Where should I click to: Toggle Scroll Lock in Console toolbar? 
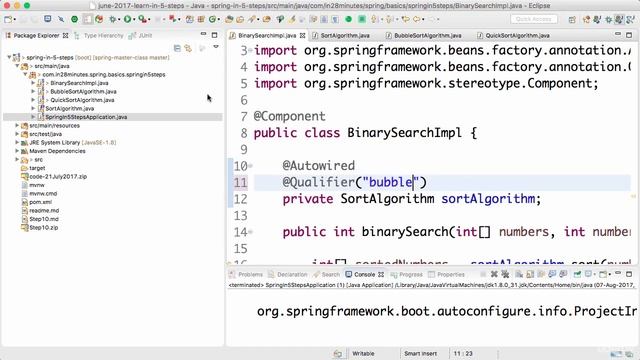point(530,274)
